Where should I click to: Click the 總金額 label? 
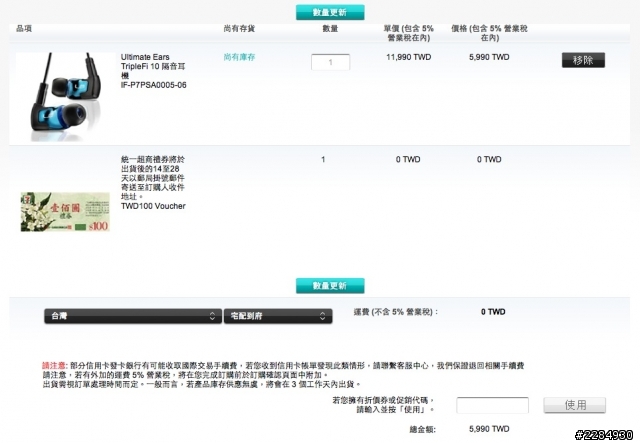pyautogui.click(x=422, y=429)
